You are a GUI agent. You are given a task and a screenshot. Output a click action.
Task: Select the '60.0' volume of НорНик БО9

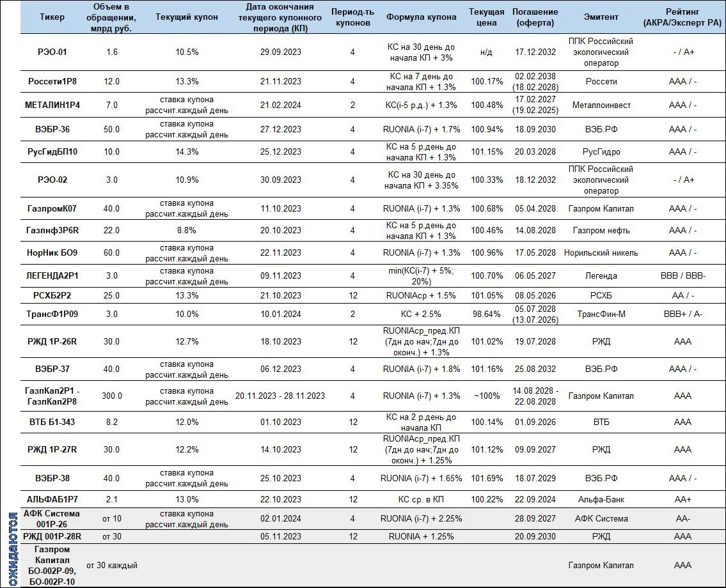111,252
